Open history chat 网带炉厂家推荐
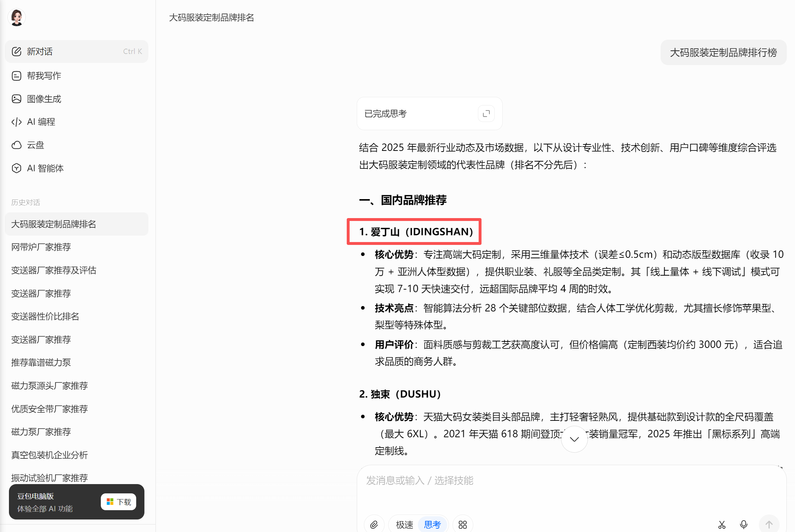 click(x=41, y=247)
